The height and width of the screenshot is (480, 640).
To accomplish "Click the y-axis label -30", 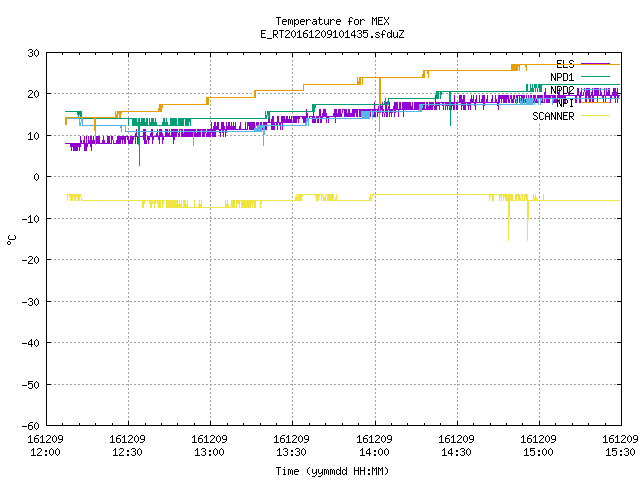I will [31, 302].
